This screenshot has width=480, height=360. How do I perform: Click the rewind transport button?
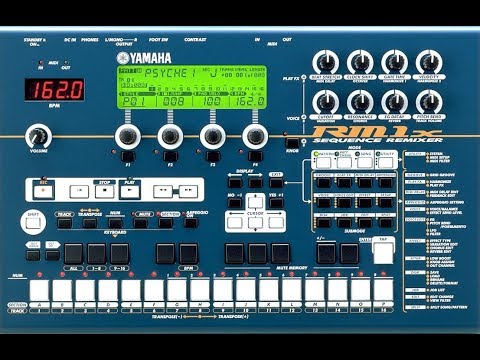point(163,192)
